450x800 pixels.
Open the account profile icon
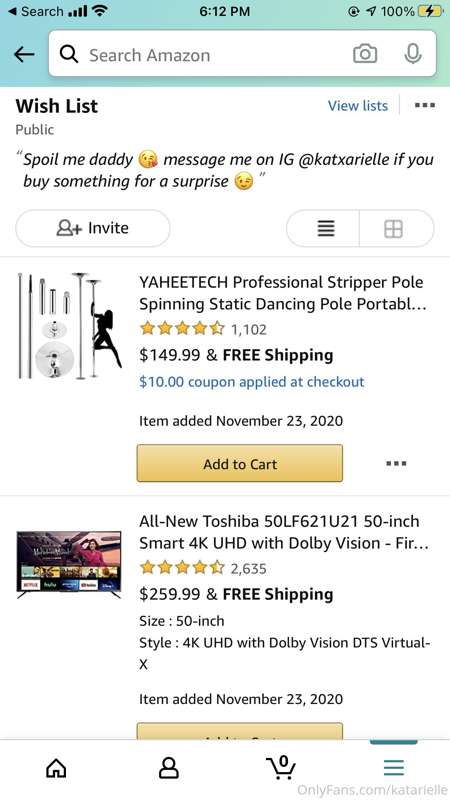pos(169,767)
